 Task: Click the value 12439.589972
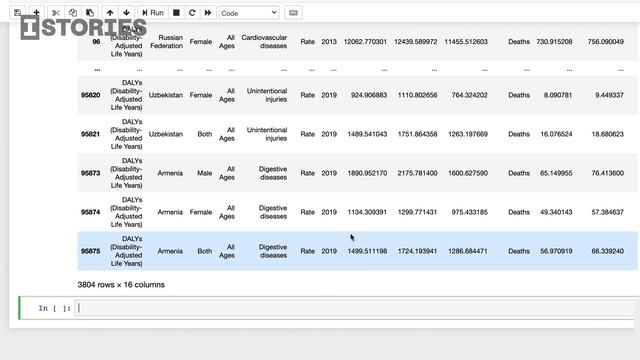[416, 42]
